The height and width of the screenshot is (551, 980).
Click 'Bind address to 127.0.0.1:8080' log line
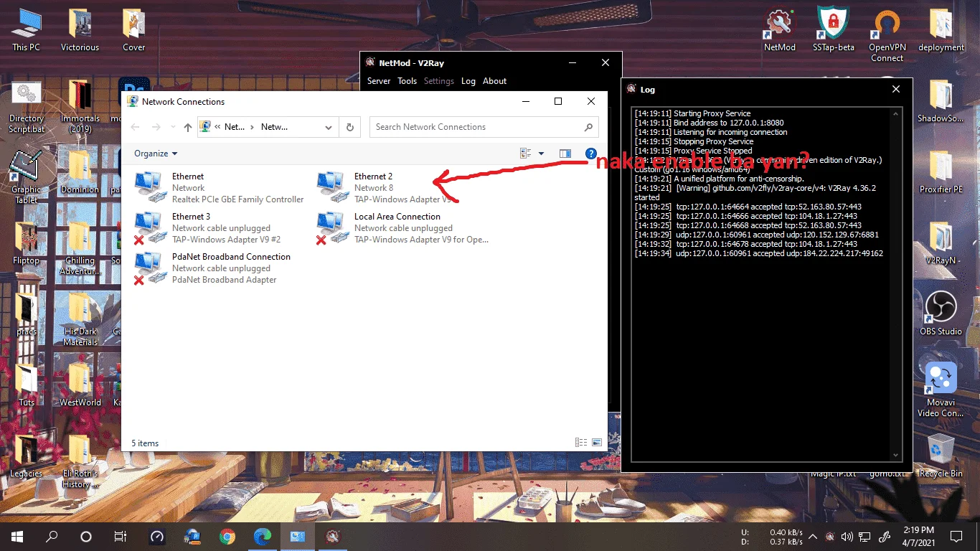(709, 123)
